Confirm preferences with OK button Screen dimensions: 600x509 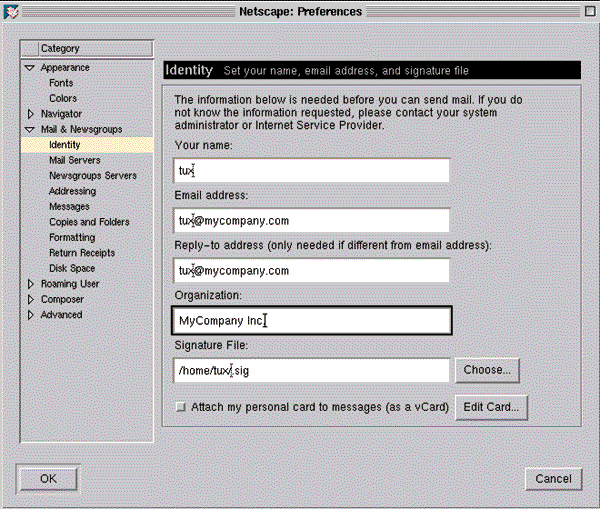[48, 479]
